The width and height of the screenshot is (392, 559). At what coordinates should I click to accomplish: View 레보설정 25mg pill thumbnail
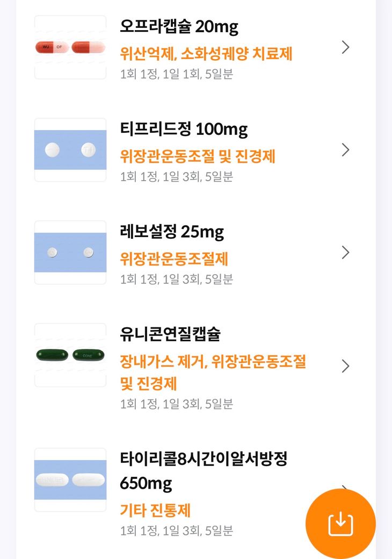tap(70, 253)
